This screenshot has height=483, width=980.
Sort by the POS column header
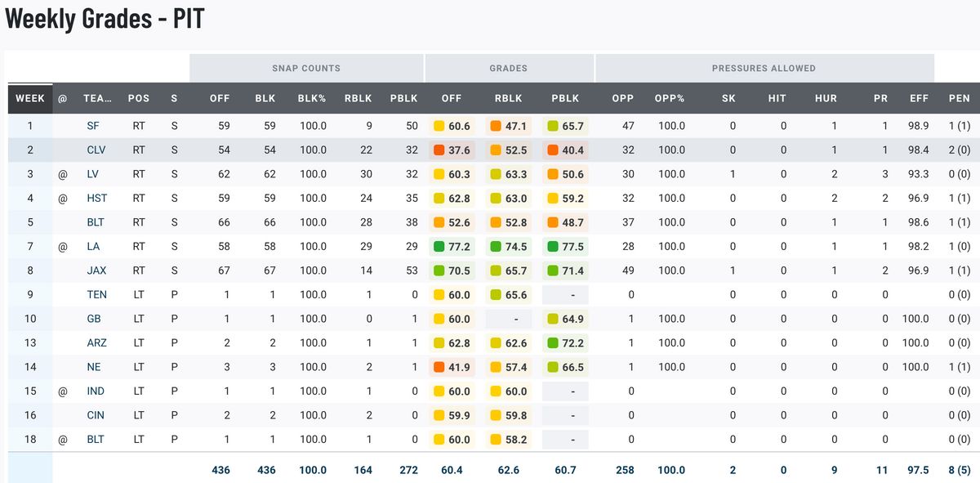(x=139, y=98)
